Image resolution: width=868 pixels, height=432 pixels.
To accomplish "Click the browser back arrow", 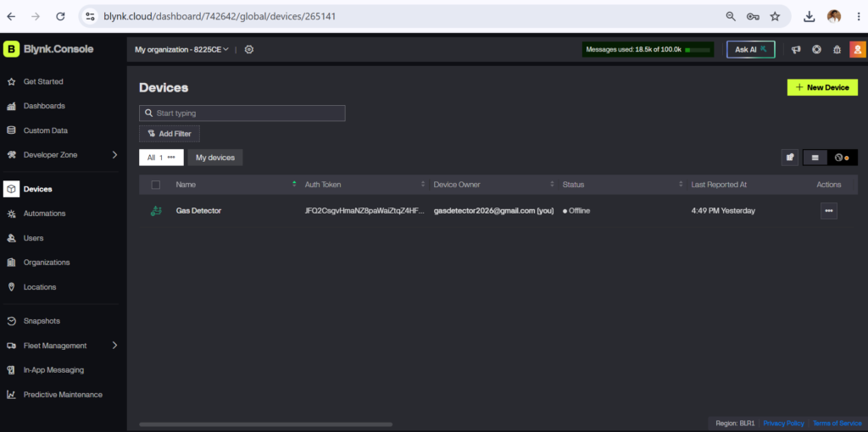I will click(x=11, y=17).
